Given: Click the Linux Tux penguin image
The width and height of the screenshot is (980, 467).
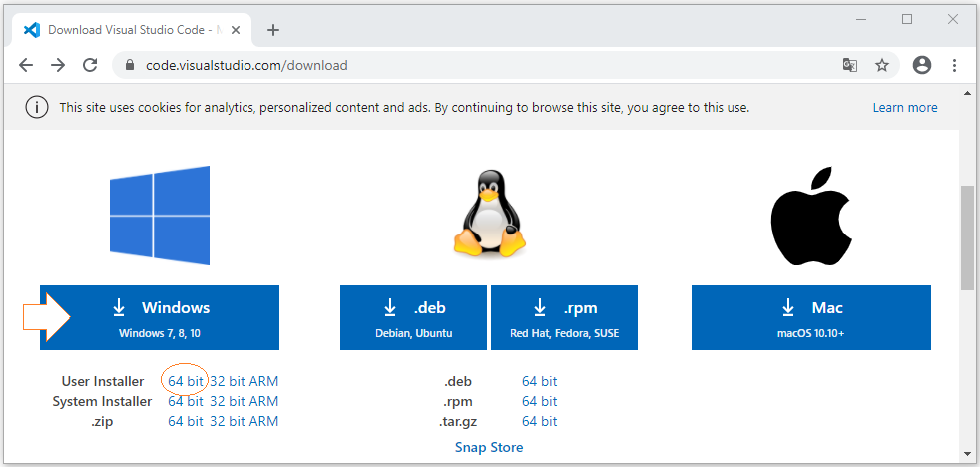Looking at the screenshot, I should point(489,214).
